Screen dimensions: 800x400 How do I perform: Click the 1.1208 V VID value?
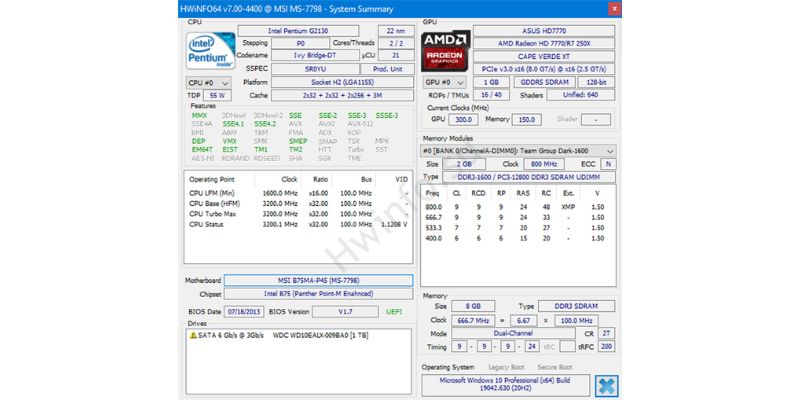[x=394, y=224]
